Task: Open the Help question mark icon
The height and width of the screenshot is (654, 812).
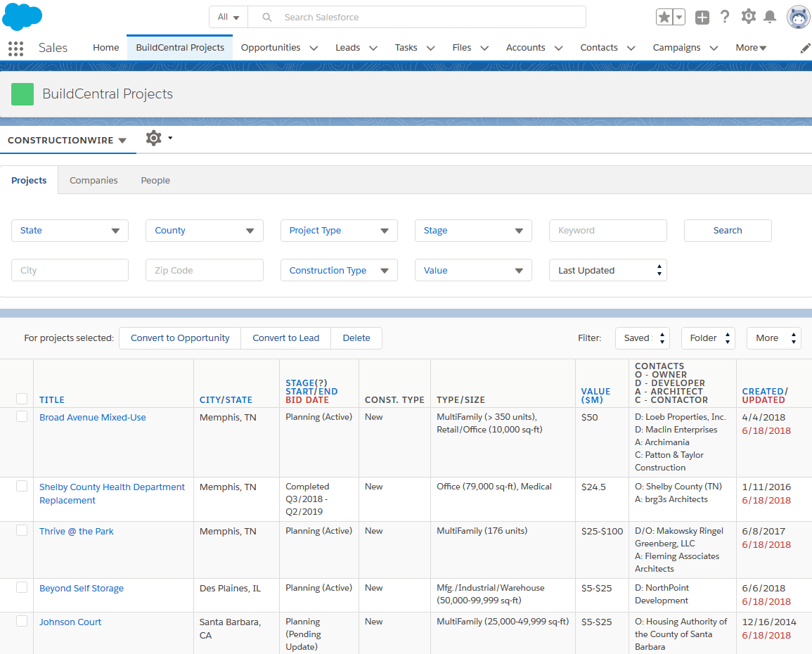Action: pos(725,17)
